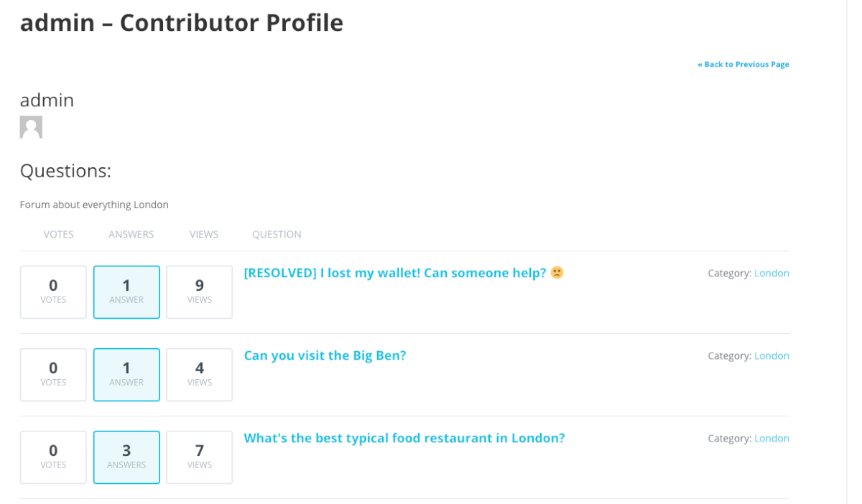The height and width of the screenshot is (504, 862).
Task: Open the lost wallet question
Action: (395, 273)
